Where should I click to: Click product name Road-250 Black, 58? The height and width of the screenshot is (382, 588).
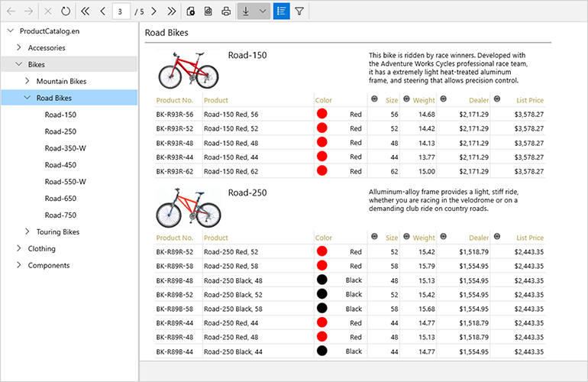pos(233,309)
